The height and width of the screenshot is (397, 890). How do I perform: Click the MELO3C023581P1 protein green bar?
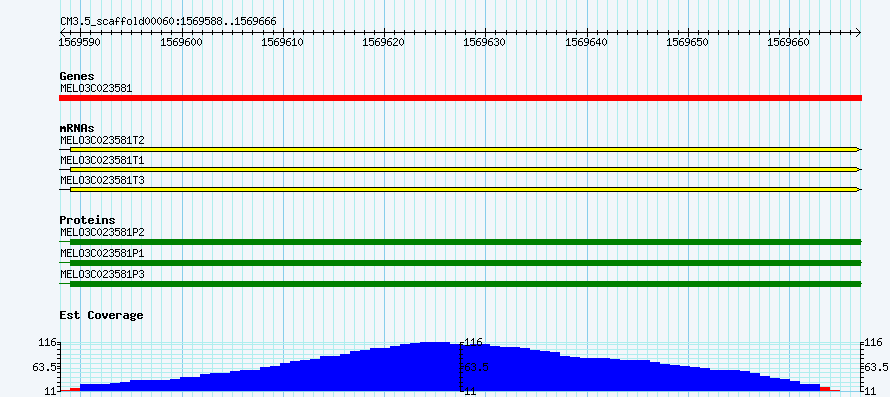[465, 263]
